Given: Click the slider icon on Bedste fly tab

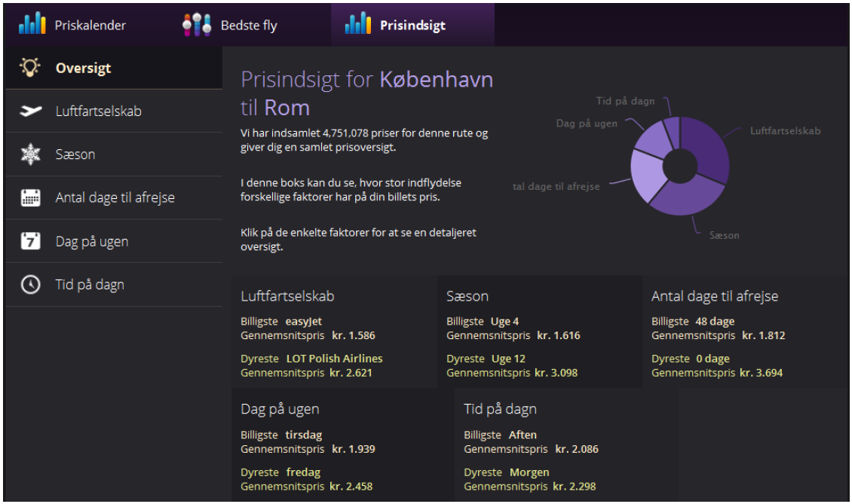Looking at the screenshot, I should pyautogui.click(x=197, y=24).
